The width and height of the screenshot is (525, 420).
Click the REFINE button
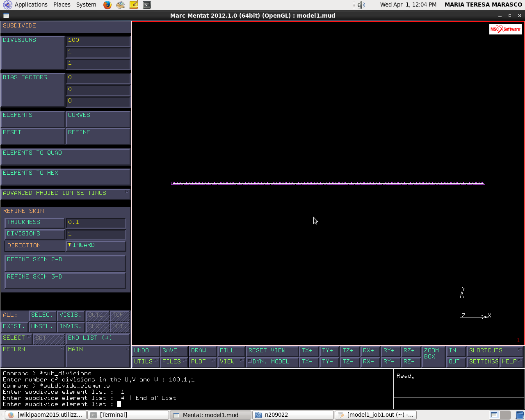tap(98, 136)
